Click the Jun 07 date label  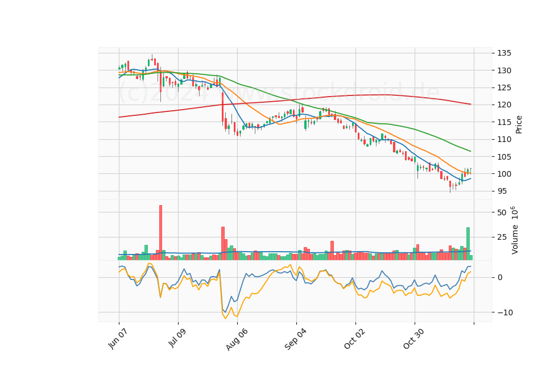coord(117,339)
